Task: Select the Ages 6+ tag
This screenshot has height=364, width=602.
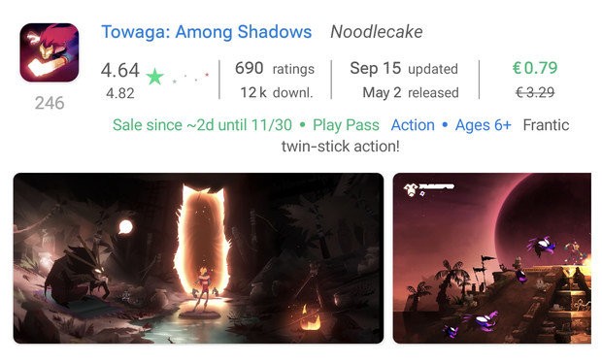Action: (483, 125)
